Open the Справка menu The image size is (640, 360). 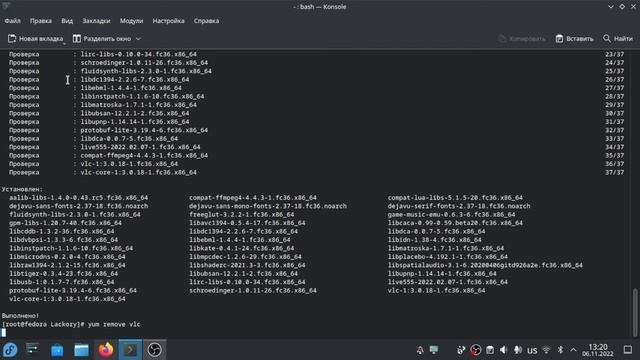(206, 21)
